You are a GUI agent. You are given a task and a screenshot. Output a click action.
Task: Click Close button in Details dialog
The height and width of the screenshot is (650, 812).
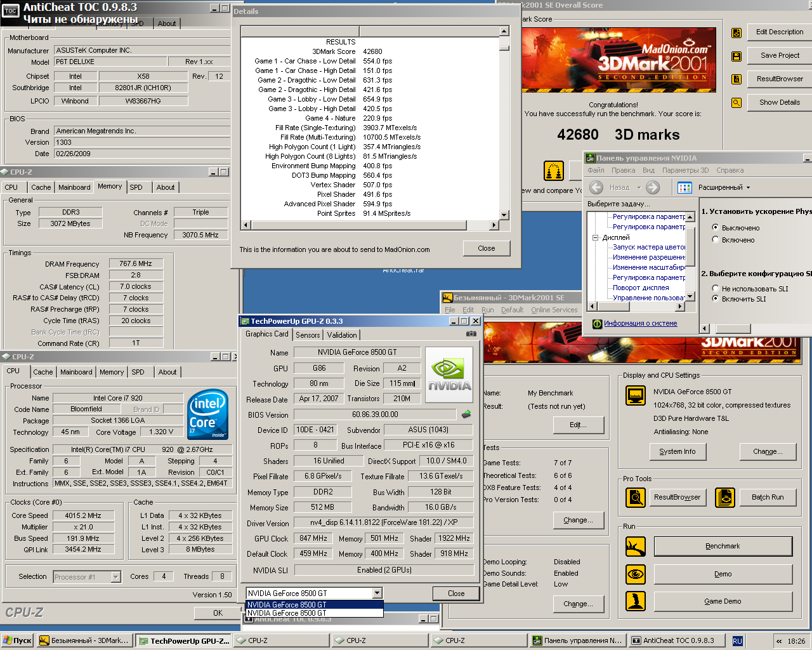[487, 248]
